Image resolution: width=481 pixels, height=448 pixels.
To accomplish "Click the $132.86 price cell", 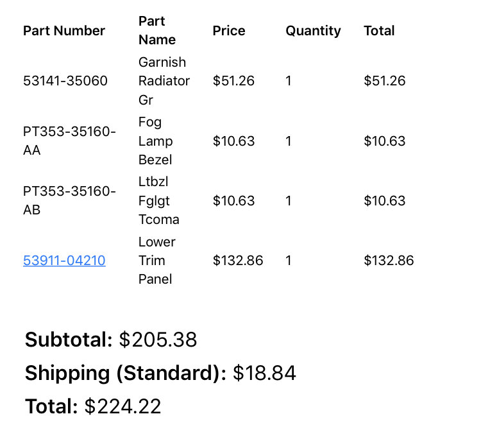I will click(x=238, y=261).
